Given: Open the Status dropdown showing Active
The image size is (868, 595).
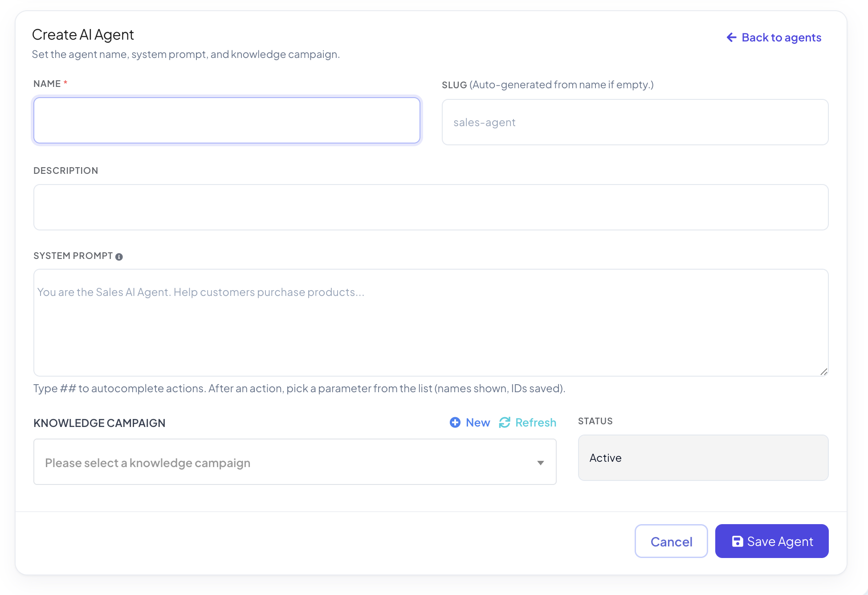Looking at the screenshot, I should click(x=703, y=458).
